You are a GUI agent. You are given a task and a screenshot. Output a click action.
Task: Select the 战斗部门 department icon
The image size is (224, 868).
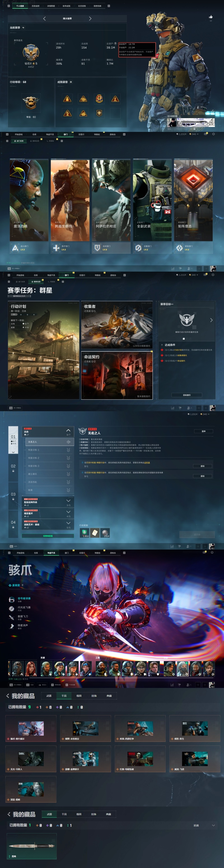(x=15, y=248)
